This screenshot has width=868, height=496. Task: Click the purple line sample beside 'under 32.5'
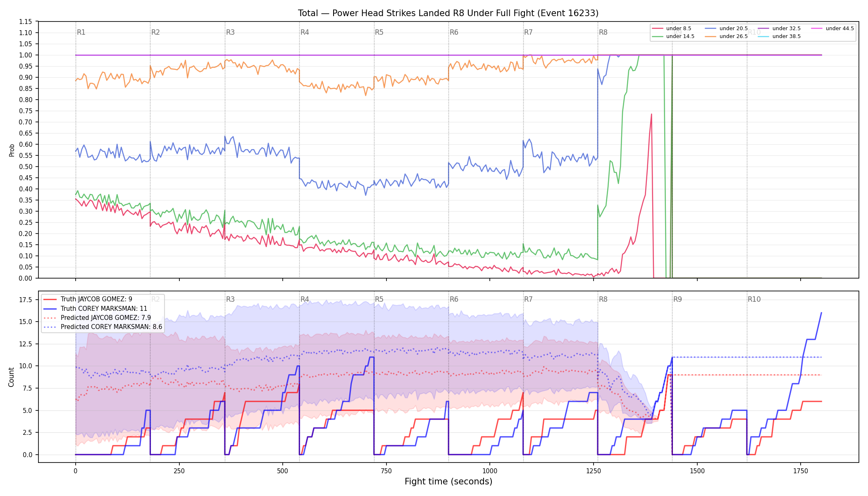coord(763,29)
